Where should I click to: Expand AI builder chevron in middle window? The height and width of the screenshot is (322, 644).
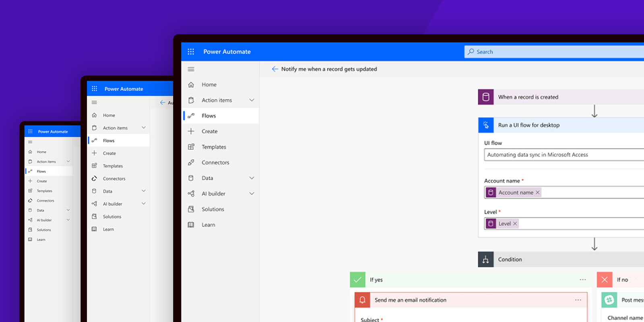pyautogui.click(x=144, y=204)
